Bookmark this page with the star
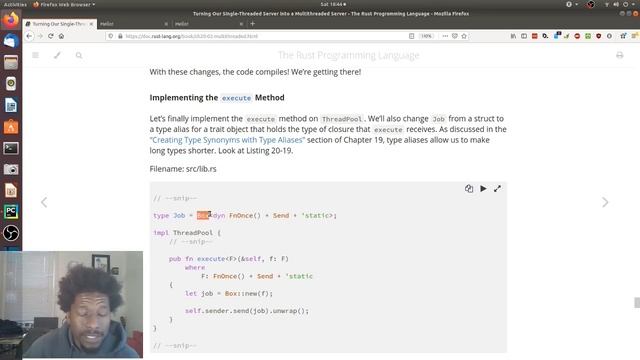The width and height of the screenshot is (640, 360). [464, 36]
